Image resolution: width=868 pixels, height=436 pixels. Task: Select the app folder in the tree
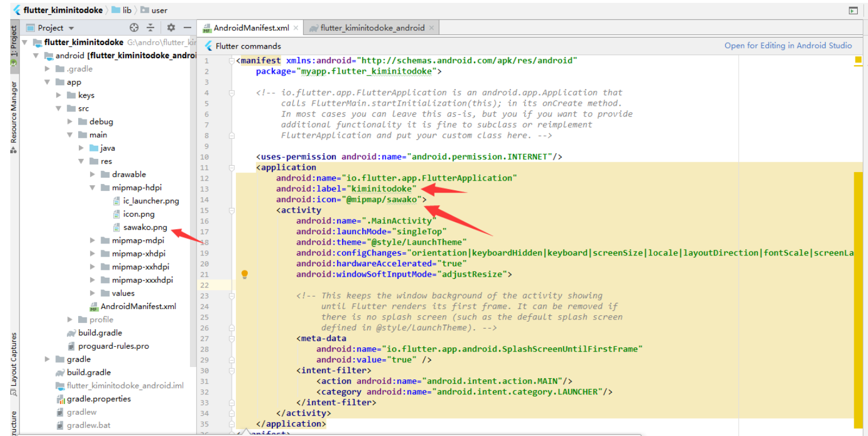(x=74, y=82)
